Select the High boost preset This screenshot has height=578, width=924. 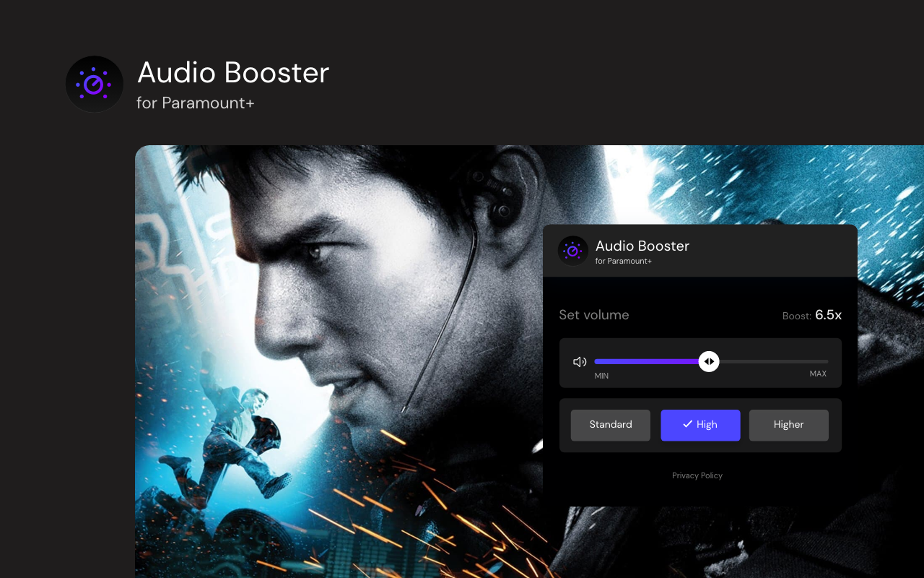pyautogui.click(x=700, y=425)
